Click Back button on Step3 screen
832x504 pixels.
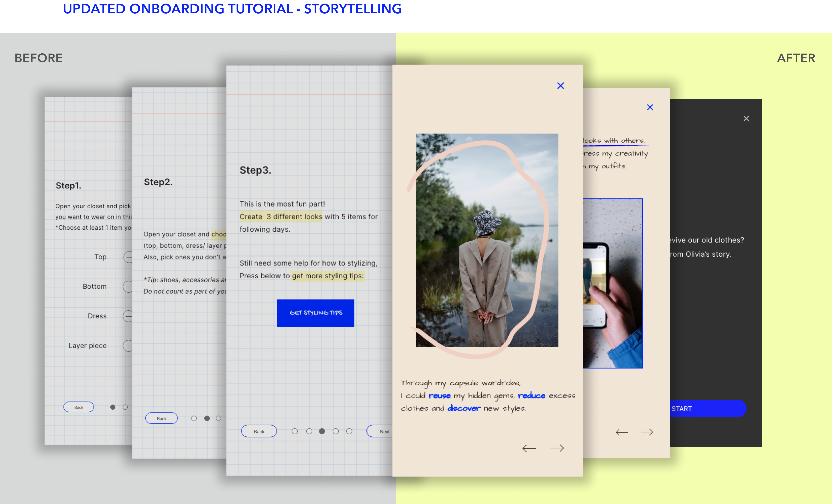coord(259,431)
